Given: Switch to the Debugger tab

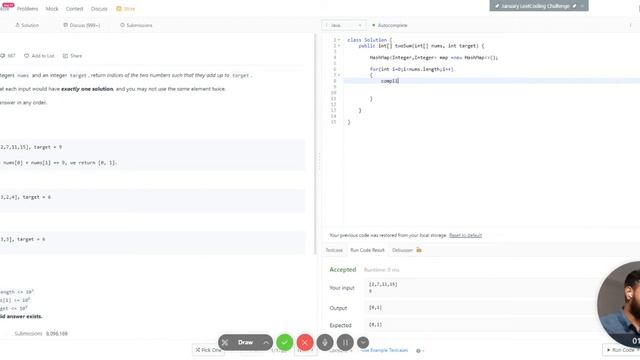Looking at the screenshot, I should pyautogui.click(x=402, y=250).
